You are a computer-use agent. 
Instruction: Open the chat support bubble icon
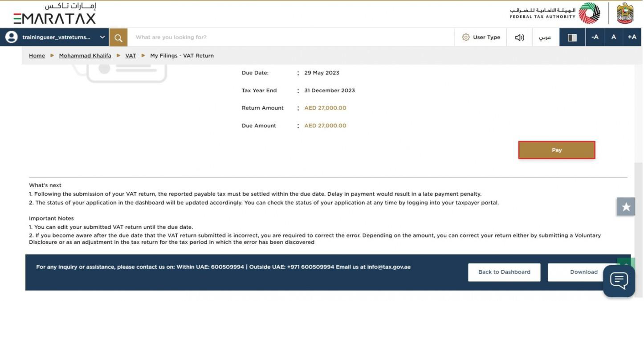point(619,281)
